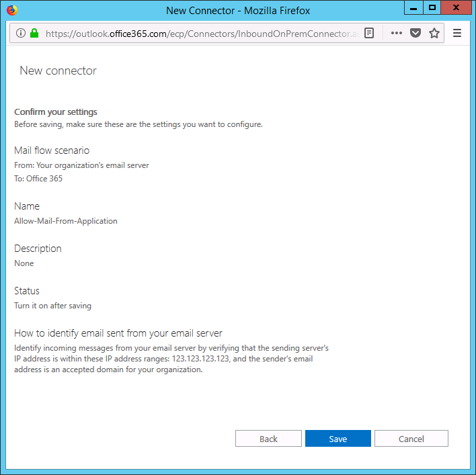Open the Firefox hamburger menu
The image size is (476, 475).
point(457,33)
